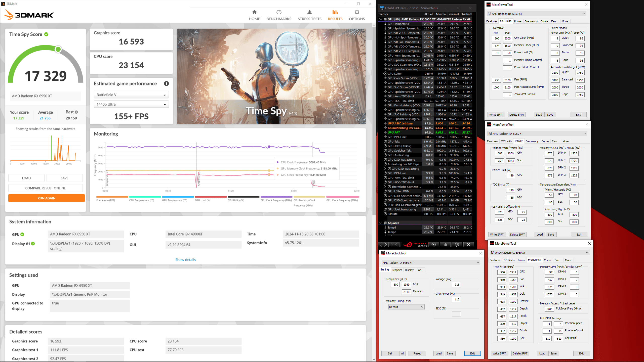Click HWiNFO shrink columns arrows button
The width and height of the screenshot is (644, 362).
point(394,245)
